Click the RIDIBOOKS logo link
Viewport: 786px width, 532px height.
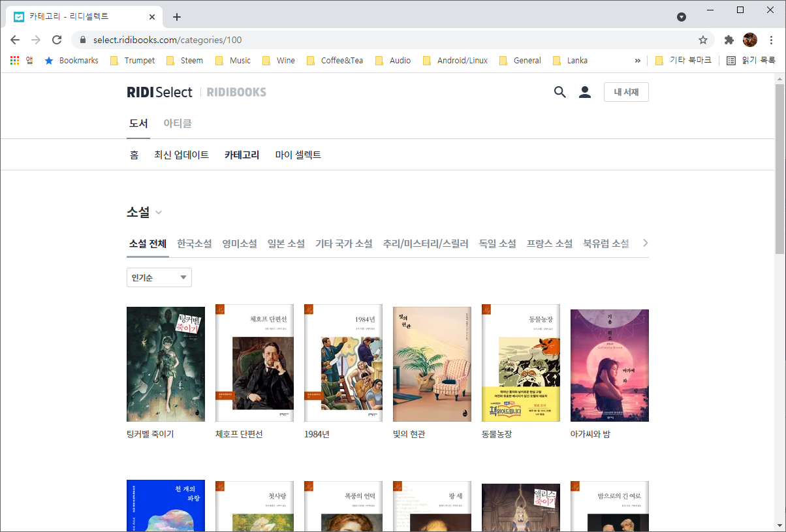[236, 92]
